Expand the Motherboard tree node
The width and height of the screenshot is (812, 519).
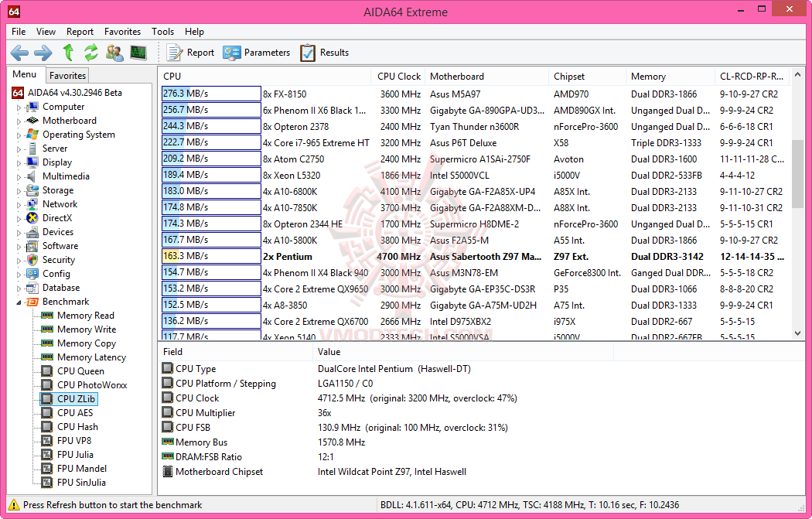coord(19,121)
